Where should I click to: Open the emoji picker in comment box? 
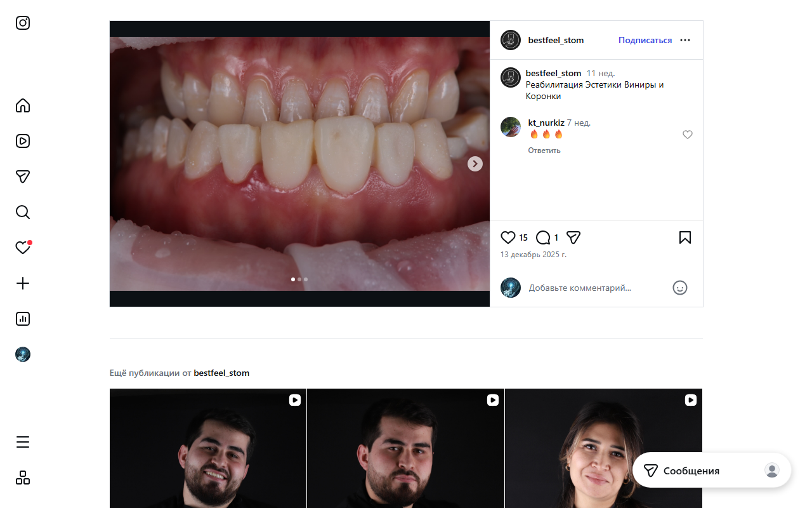tap(679, 288)
